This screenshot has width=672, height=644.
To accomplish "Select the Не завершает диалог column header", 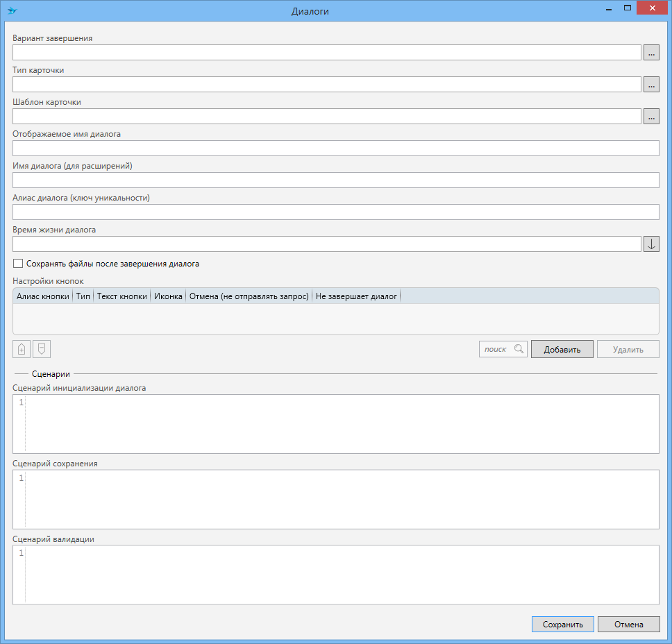I will (356, 296).
